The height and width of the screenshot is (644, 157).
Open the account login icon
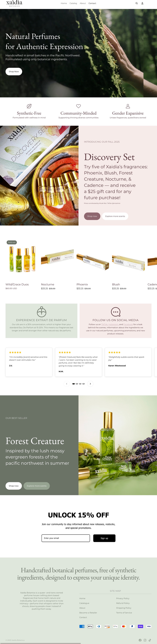[x=142, y=3]
